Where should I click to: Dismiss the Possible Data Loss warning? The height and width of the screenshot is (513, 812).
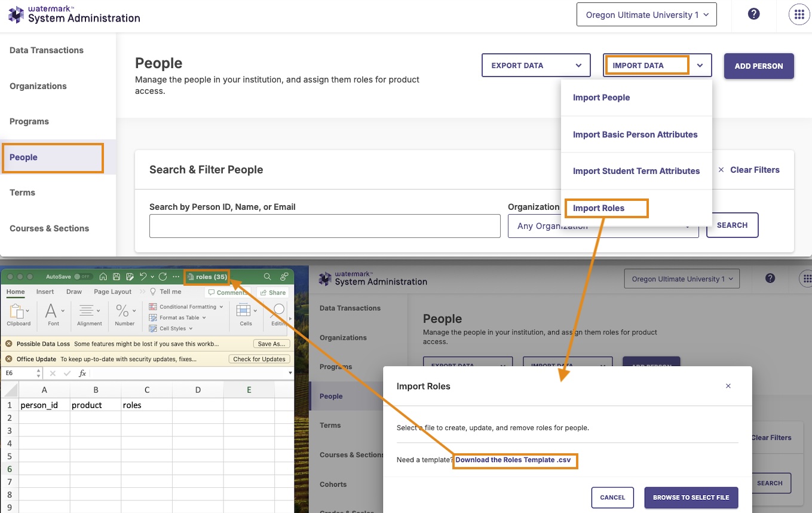9,344
